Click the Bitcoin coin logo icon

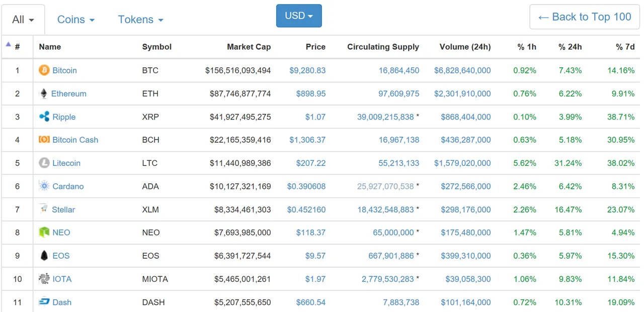click(44, 70)
